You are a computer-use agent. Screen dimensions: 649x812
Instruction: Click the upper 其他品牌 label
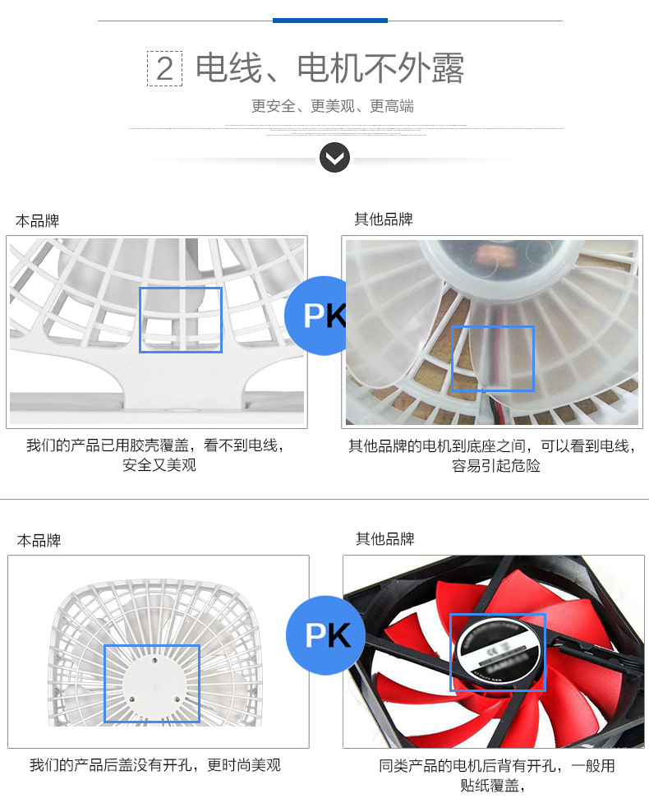[384, 219]
